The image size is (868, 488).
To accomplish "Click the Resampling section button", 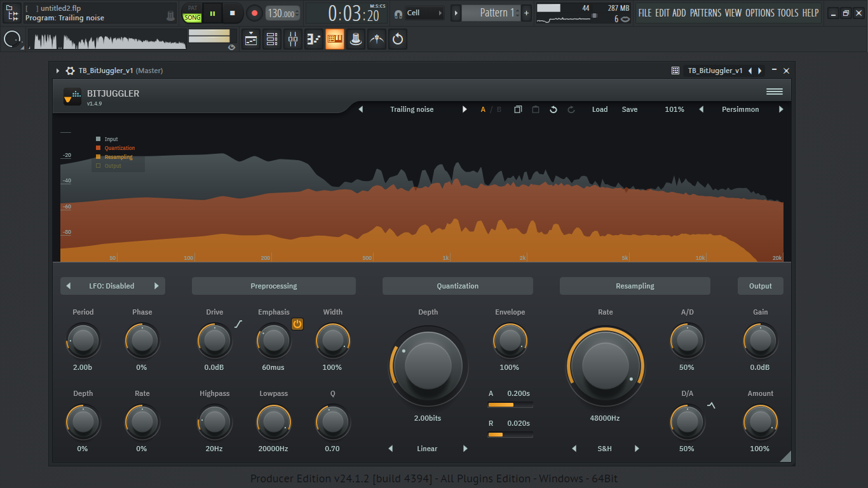I will click(x=635, y=286).
